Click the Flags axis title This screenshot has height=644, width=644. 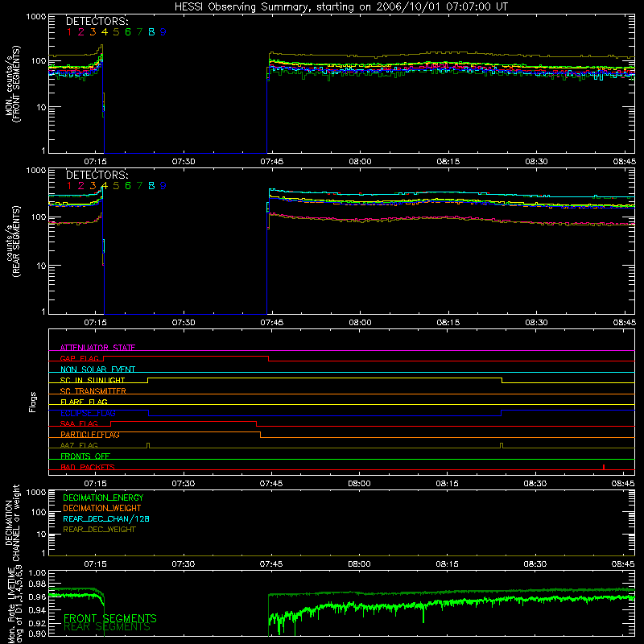coord(33,402)
